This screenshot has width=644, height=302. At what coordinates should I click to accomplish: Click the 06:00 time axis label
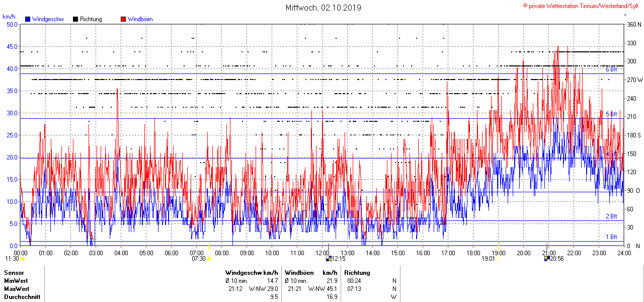pyautogui.click(x=172, y=253)
